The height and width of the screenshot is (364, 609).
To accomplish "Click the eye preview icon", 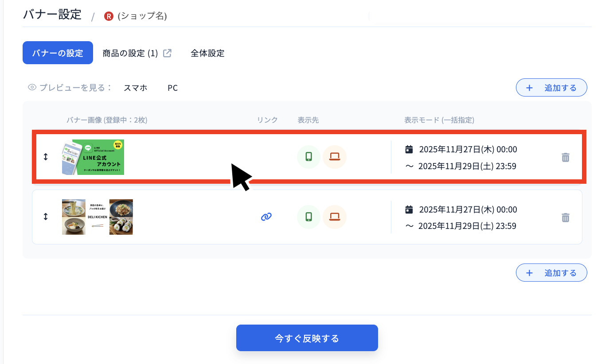I will [x=32, y=87].
